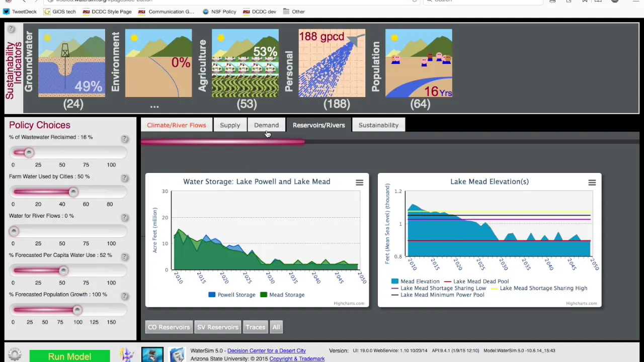Click the Policy Choices heading
Viewport: 644px width, 362px height.
point(39,125)
